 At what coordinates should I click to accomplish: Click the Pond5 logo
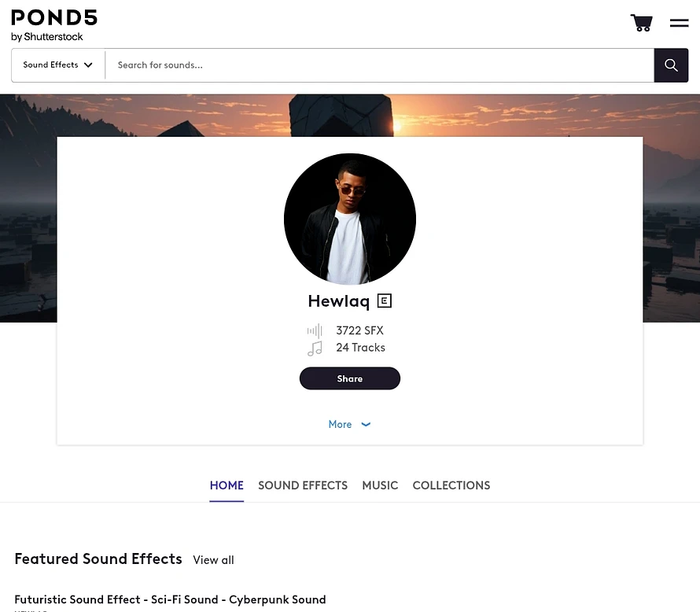(54, 25)
